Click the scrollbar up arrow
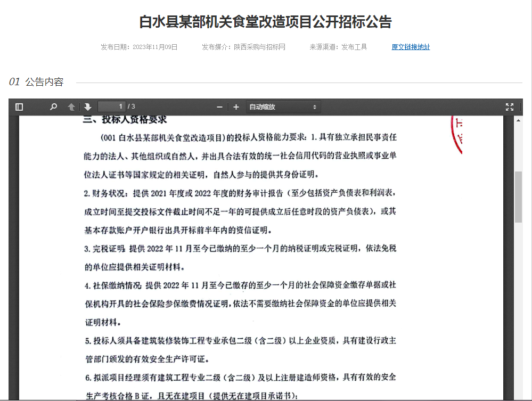 (518, 120)
